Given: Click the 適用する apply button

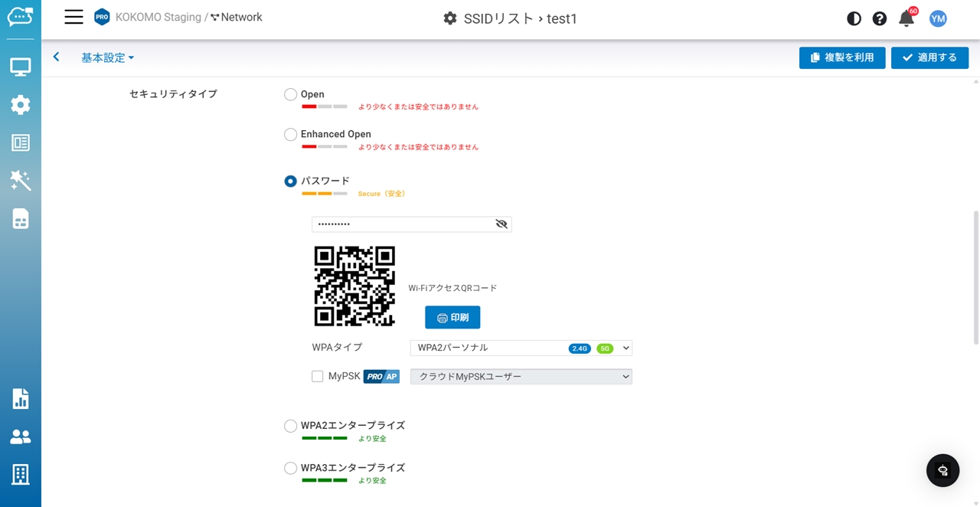Looking at the screenshot, I should tap(929, 58).
